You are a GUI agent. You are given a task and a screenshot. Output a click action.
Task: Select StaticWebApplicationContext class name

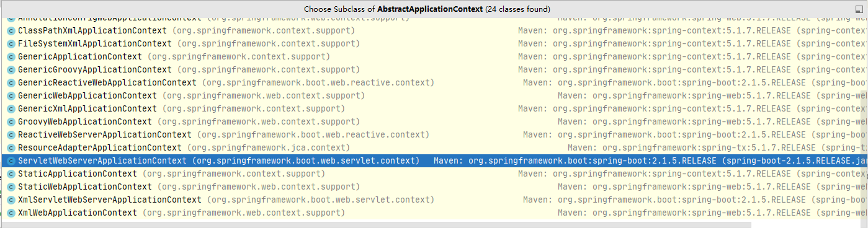pos(85,186)
